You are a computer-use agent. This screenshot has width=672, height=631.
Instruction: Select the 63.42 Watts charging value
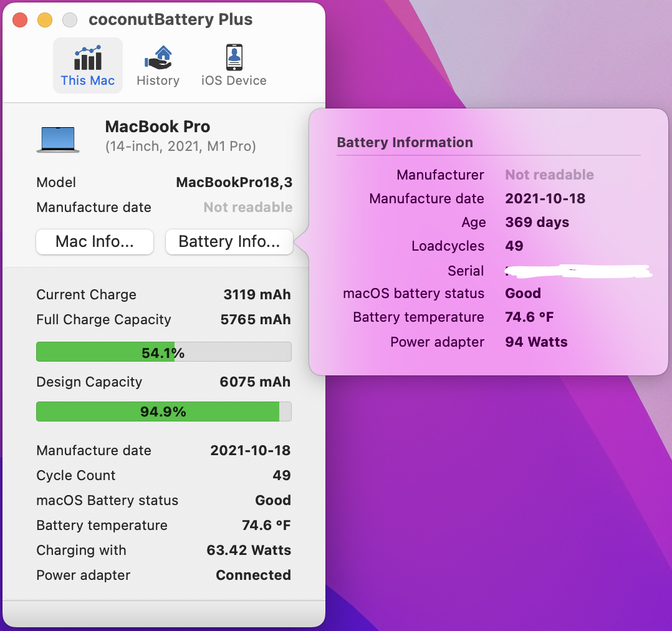249,550
